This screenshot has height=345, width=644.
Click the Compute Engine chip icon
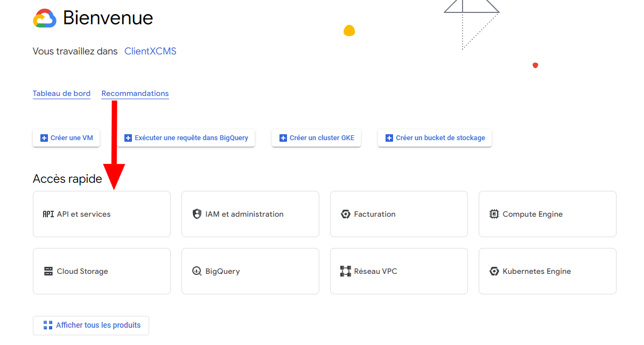pyautogui.click(x=494, y=214)
